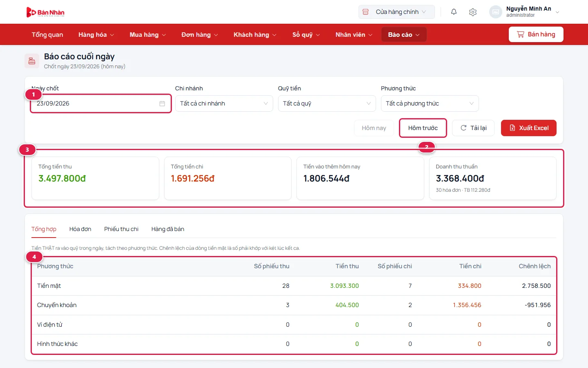
Task: Click the user avatar icon
Action: click(495, 12)
